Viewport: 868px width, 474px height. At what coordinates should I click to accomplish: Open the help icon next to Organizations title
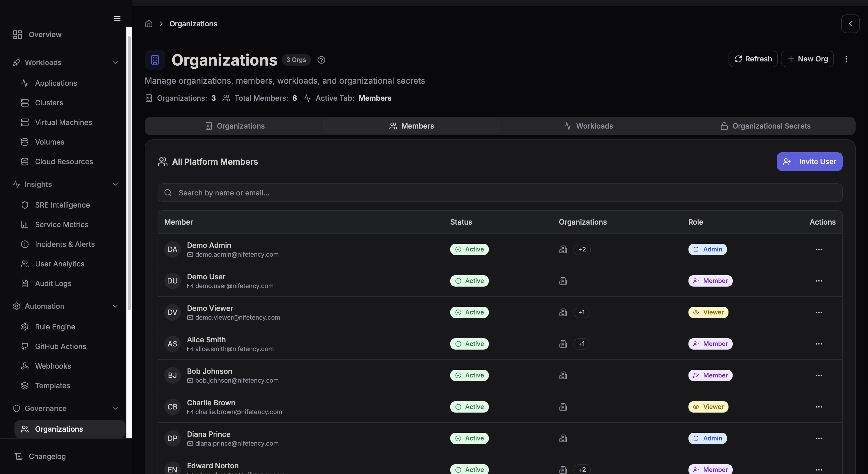(x=321, y=60)
